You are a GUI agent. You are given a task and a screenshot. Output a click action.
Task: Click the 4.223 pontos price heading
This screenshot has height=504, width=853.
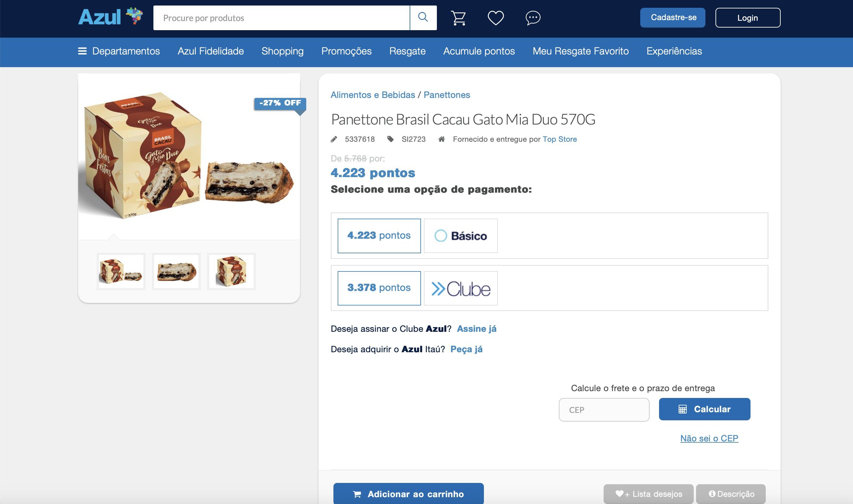[x=373, y=173]
